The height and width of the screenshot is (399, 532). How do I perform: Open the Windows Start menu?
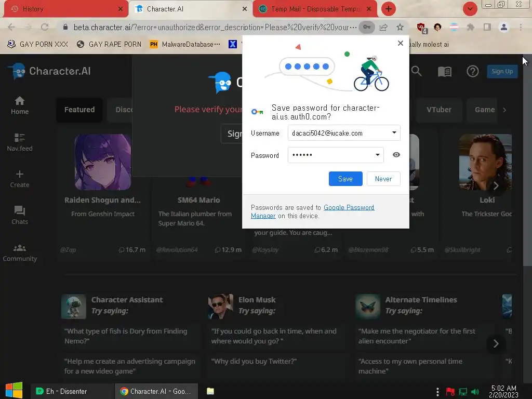pos(14,391)
